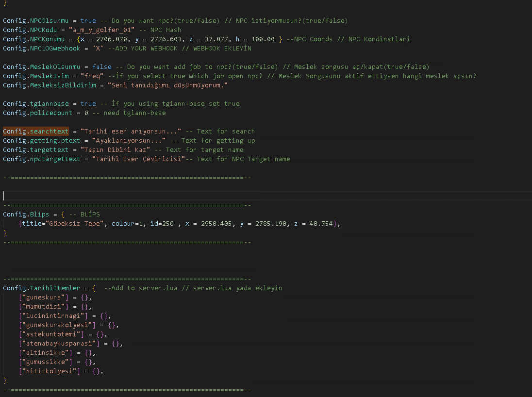Click the highlighted Config.searchtext word
532x397 pixels.
tap(35, 132)
